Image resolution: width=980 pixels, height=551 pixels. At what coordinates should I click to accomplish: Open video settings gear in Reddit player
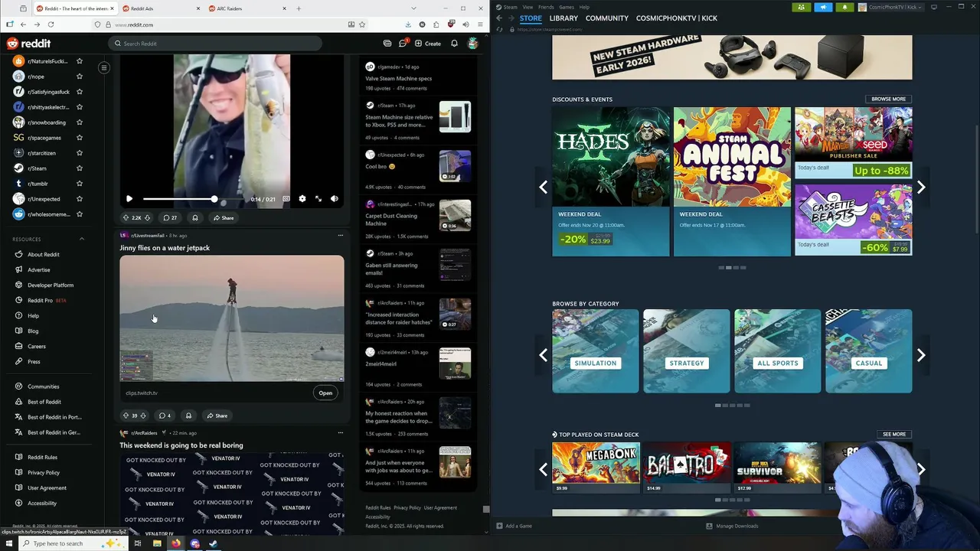click(302, 199)
